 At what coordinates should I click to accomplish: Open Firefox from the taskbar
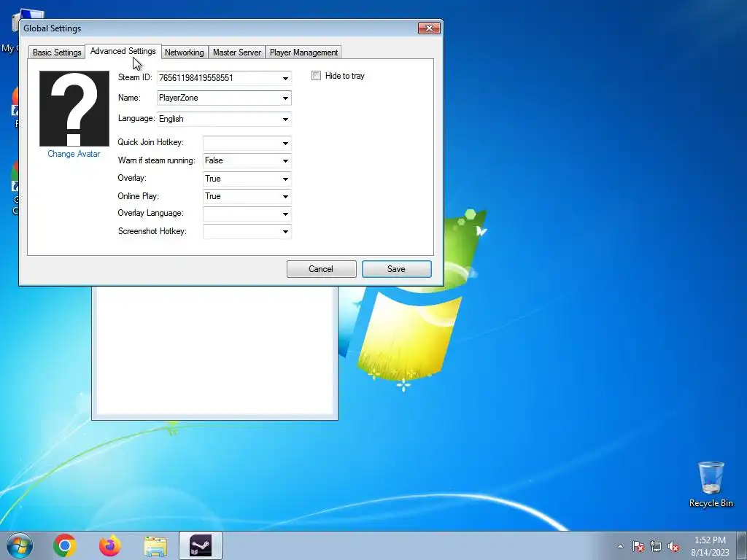(110, 545)
